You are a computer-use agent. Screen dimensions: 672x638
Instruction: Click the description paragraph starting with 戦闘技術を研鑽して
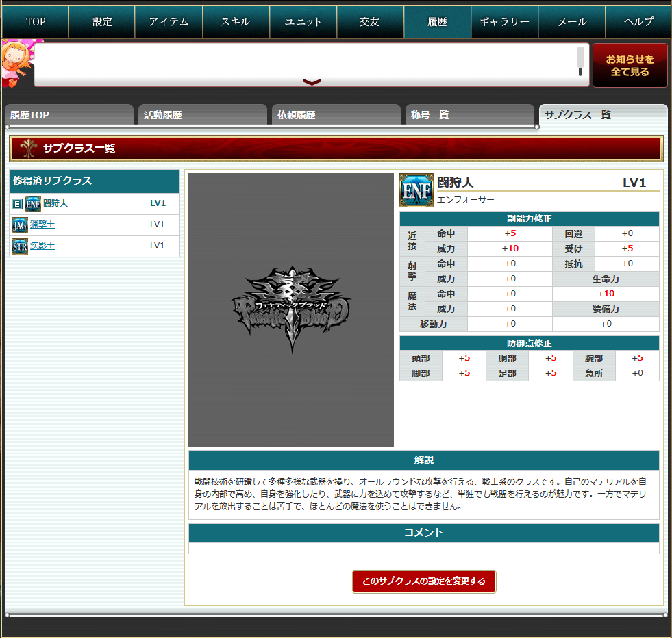coord(421,494)
